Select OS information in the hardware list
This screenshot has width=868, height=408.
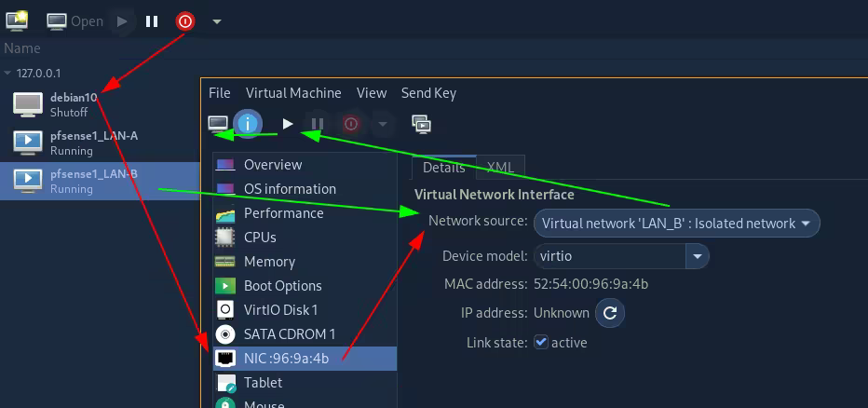pos(305,189)
